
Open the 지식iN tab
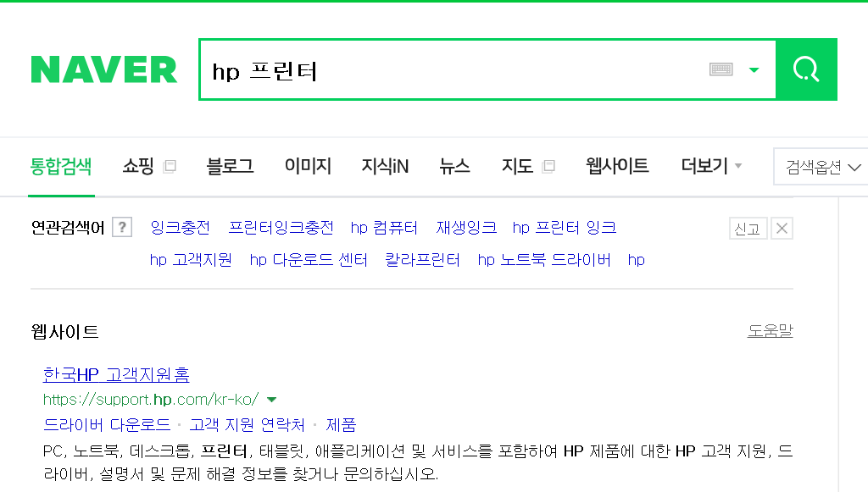385,166
